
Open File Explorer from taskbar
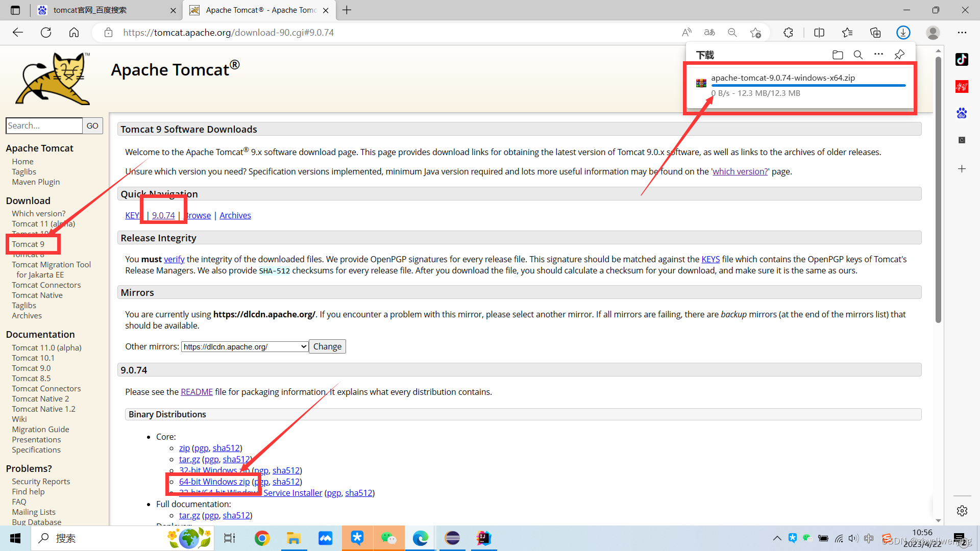point(293,538)
